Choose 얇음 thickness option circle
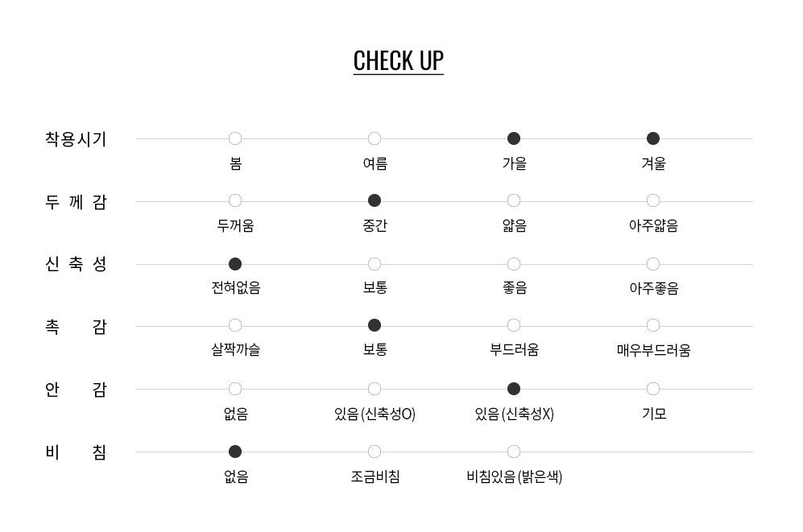 tap(514, 200)
